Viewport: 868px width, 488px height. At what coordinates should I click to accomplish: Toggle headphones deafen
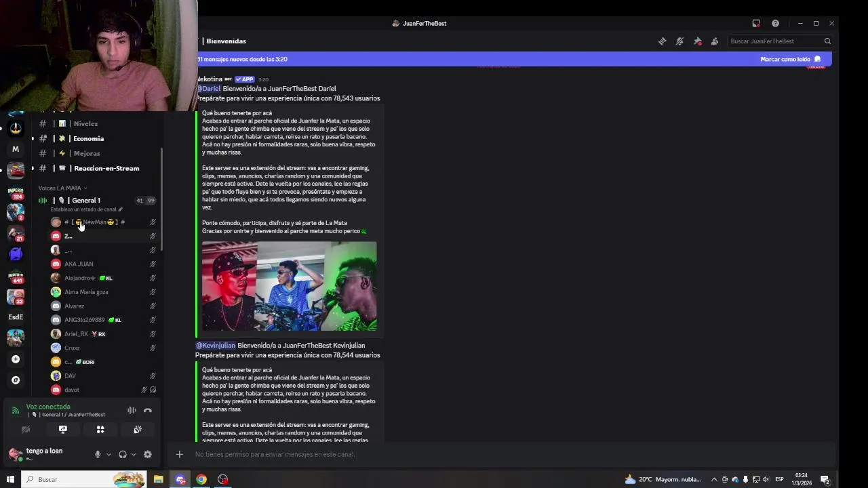[x=123, y=454]
